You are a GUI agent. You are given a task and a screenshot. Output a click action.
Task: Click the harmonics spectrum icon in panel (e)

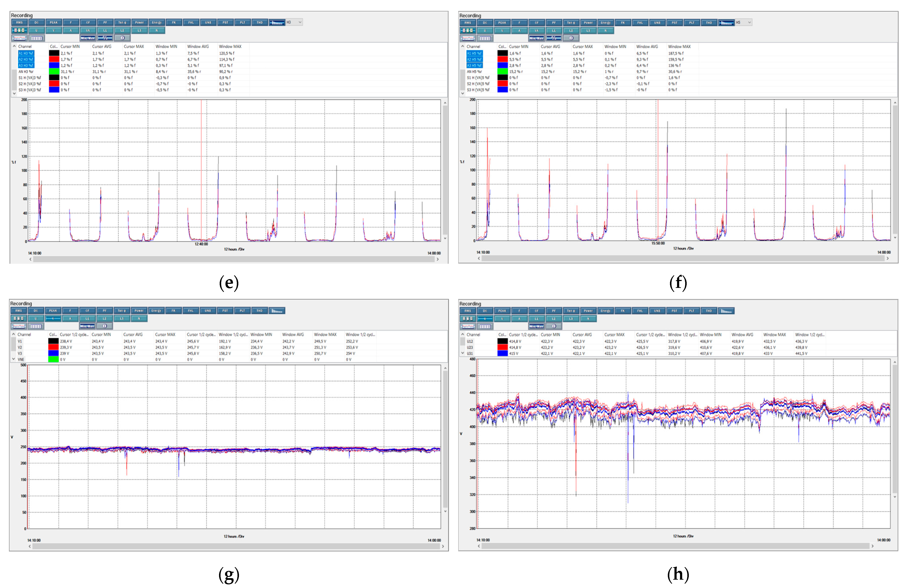click(x=277, y=22)
